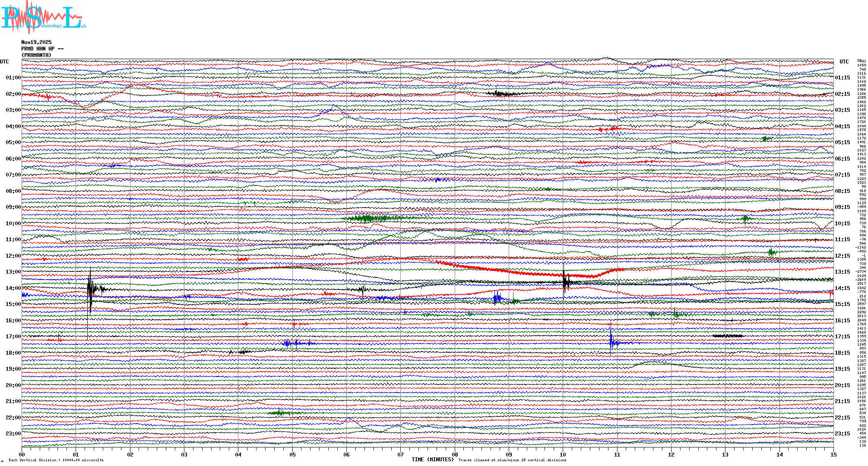Click the traces clipped footnote text
868x466 pixels.
point(512,460)
